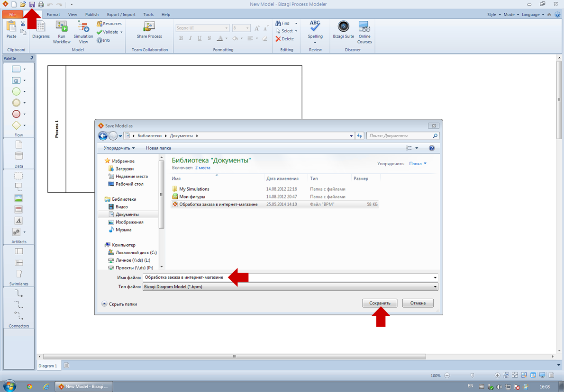
Task: Open Bizagi Suite in Discover group
Action: [343, 30]
